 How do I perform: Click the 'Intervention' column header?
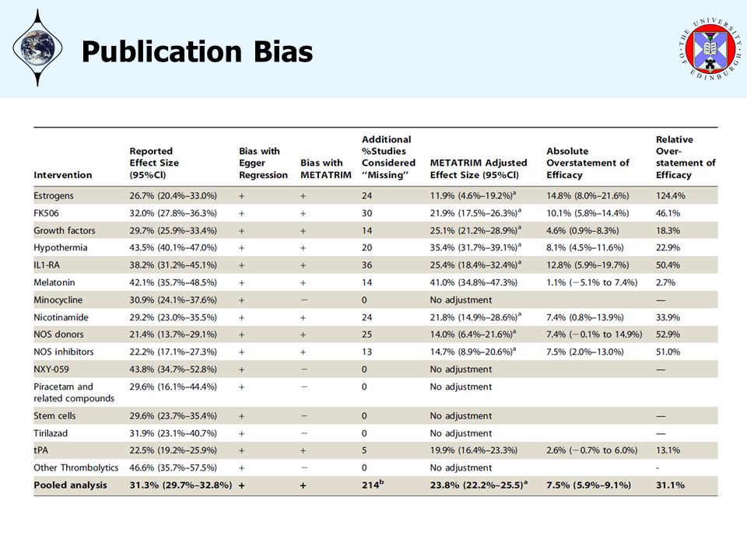pos(63,175)
